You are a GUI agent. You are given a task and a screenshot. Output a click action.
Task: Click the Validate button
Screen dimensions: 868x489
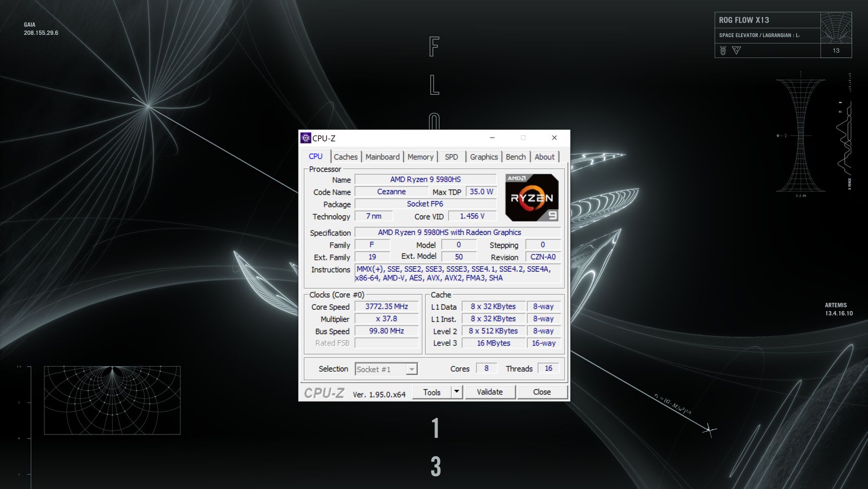tap(490, 392)
